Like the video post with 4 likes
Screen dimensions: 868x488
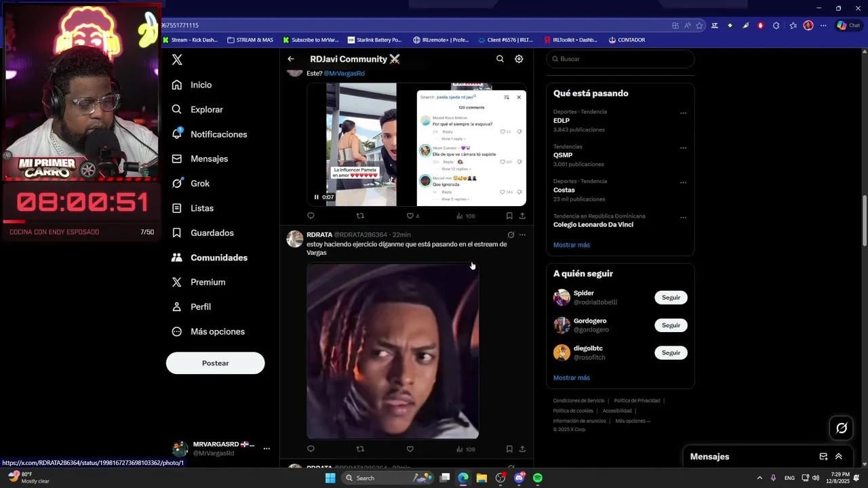click(412, 216)
